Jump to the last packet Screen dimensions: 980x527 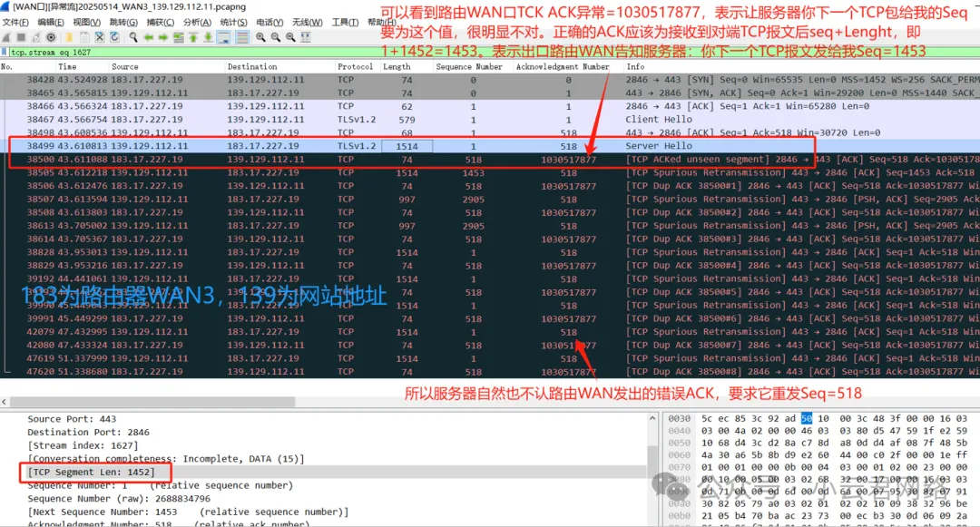tap(208, 37)
